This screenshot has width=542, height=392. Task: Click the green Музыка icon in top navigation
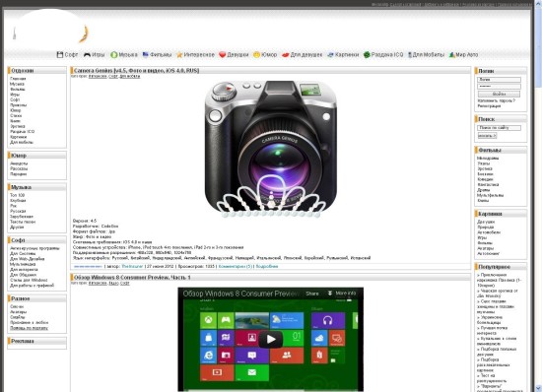(113, 54)
